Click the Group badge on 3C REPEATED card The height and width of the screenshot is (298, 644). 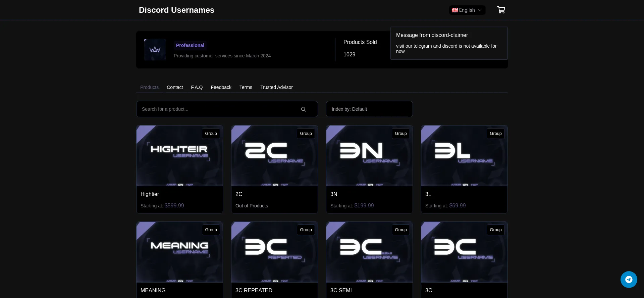coord(306,230)
